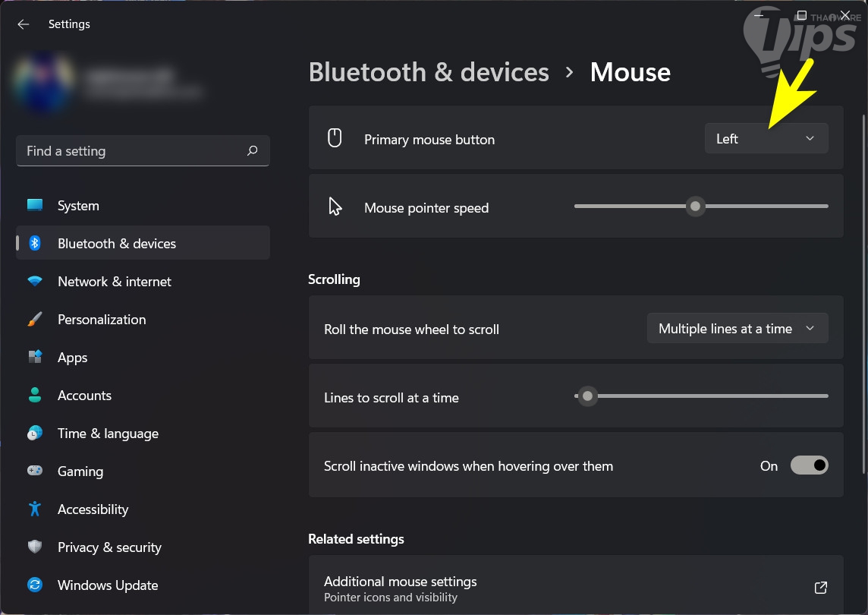Viewport: 868px width, 615px height.
Task: Click the back arrow in Settings header
Action: pos(24,24)
